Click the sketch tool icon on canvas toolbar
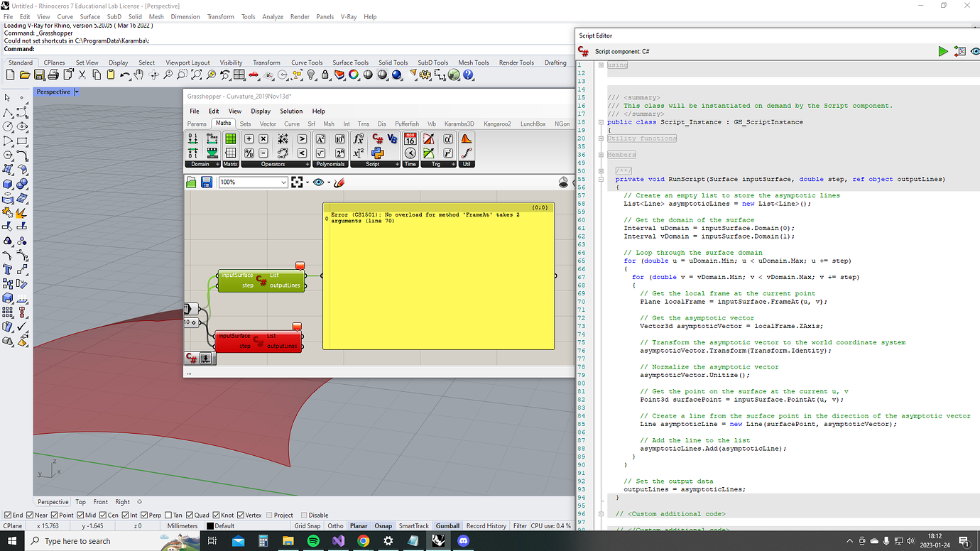 pos(339,182)
